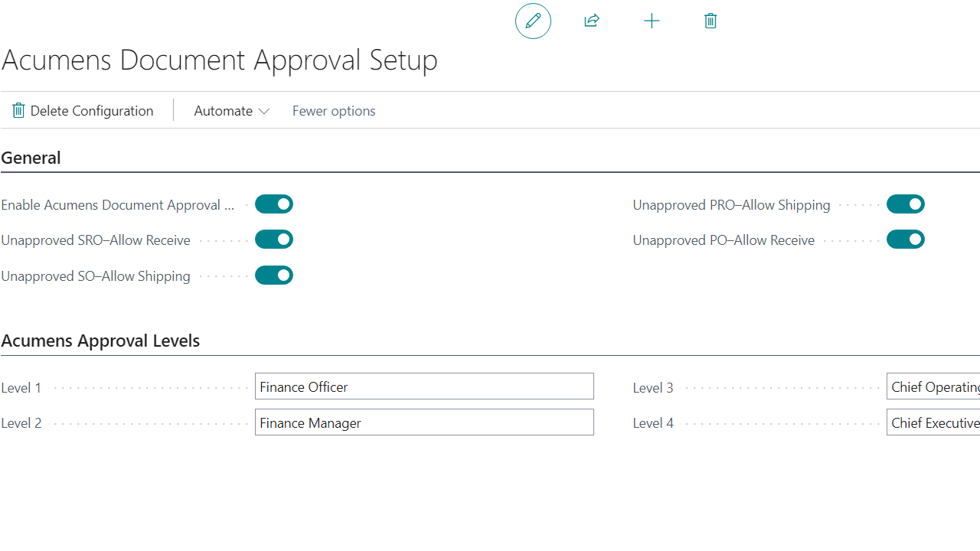
Task: Open the Share icon
Action: (x=592, y=21)
